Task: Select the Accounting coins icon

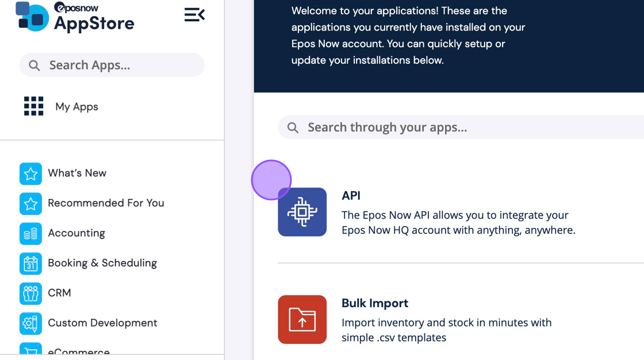Action: tap(30, 233)
